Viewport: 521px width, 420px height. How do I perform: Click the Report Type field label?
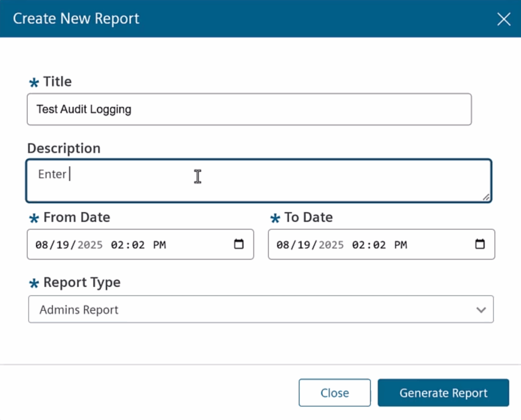(x=81, y=283)
